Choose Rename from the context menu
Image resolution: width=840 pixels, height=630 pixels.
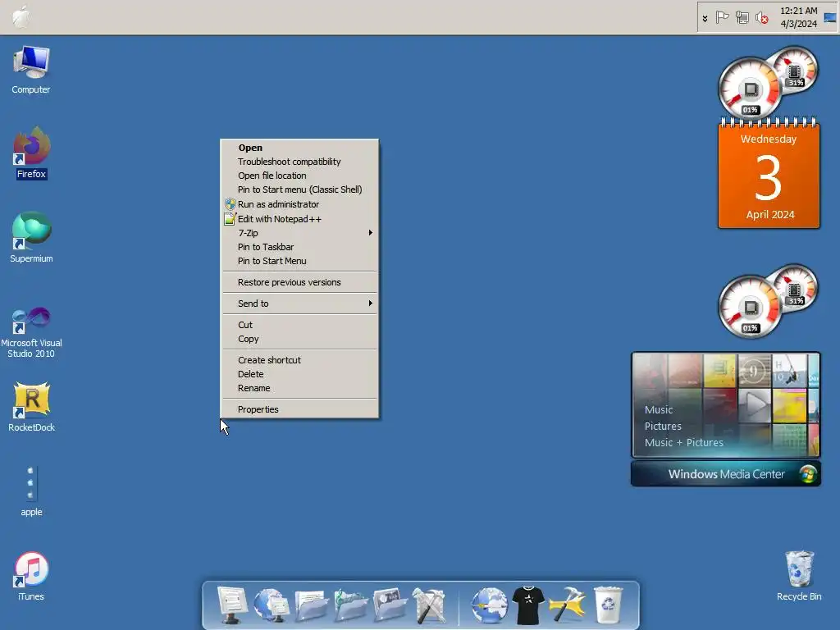coord(300,388)
